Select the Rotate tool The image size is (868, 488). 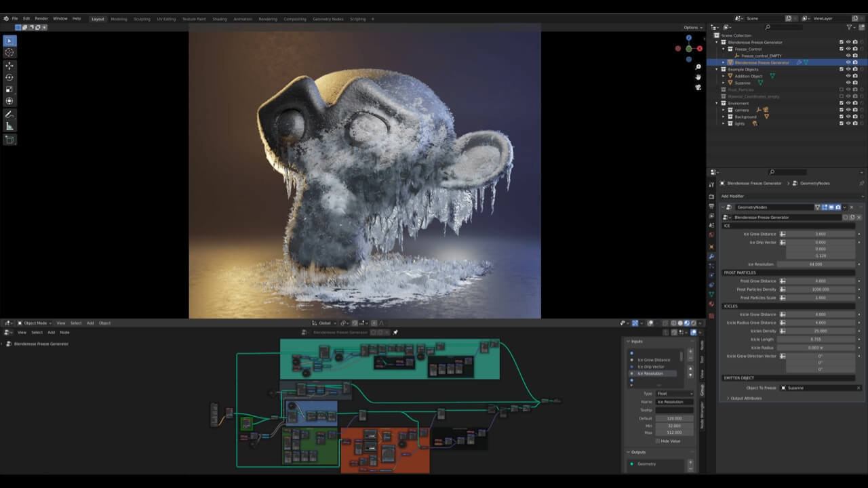tap(9, 77)
